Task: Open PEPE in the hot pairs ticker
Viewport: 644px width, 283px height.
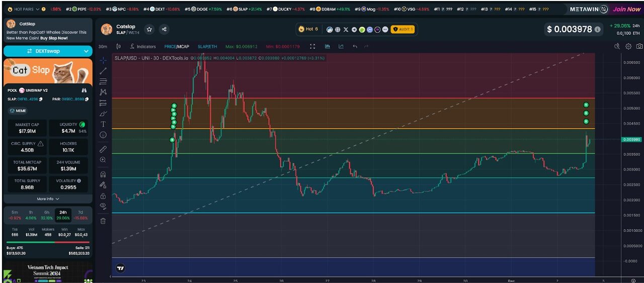Action: click(x=84, y=9)
